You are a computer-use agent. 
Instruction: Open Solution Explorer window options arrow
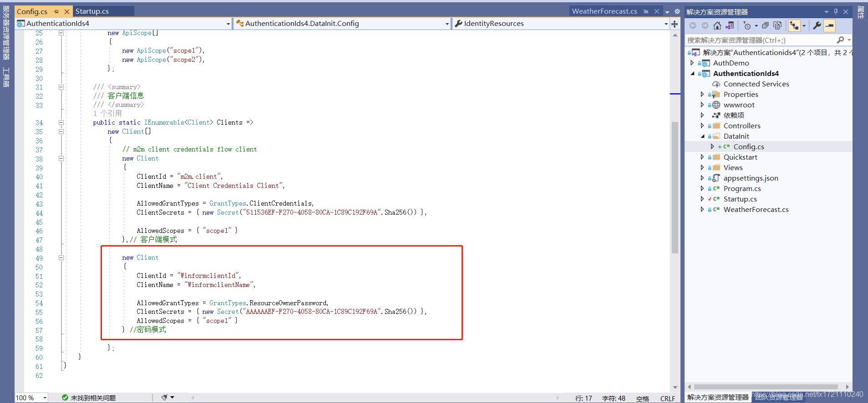[827, 12]
